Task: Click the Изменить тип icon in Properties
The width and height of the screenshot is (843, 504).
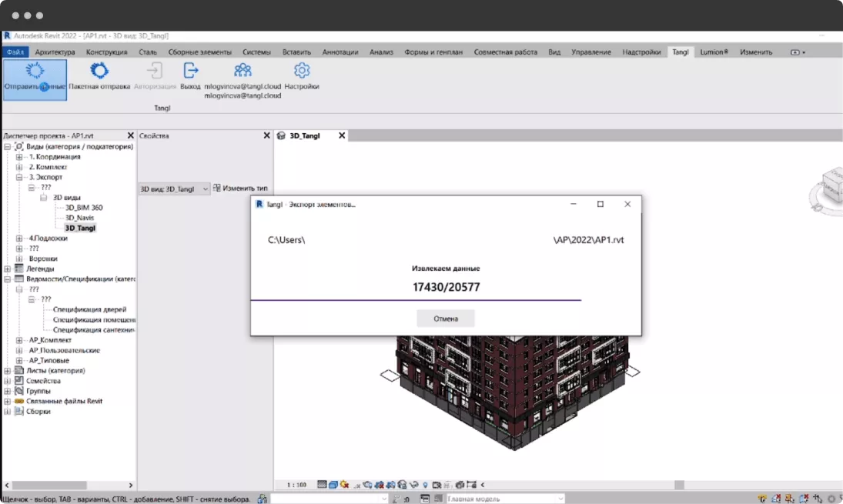Action: [x=217, y=188]
